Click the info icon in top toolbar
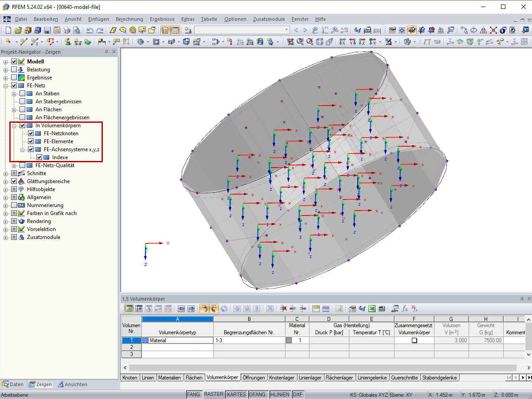The width and height of the screenshot is (532, 399). click(x=503, y=30)
